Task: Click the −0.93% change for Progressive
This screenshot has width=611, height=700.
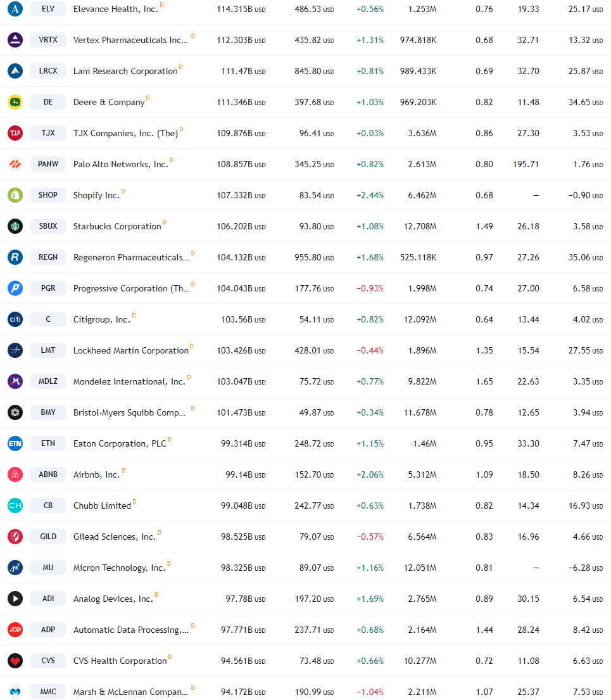Action: tap(370, 288)
